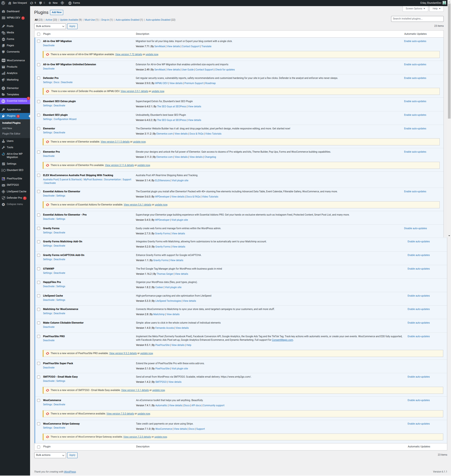Click the LiteSpeed Cache sidebar icon

tap(3, 192)
